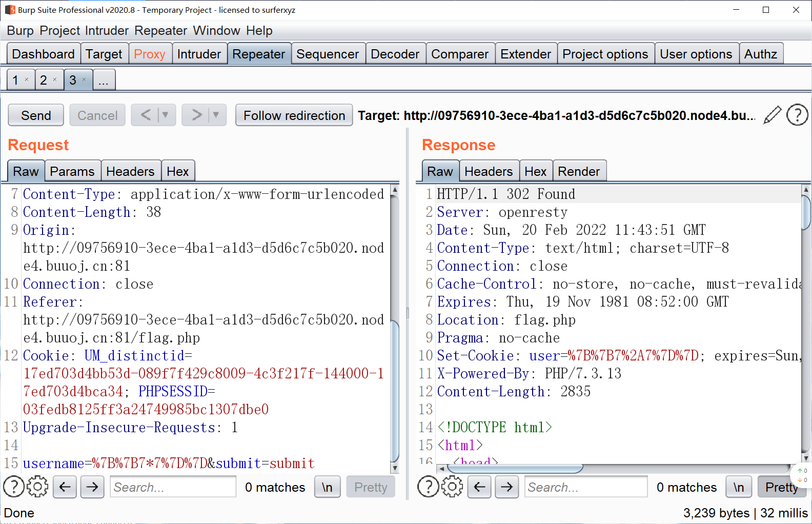Screen dimensions: 812x524
Task: Send the request
Action: 36,115
